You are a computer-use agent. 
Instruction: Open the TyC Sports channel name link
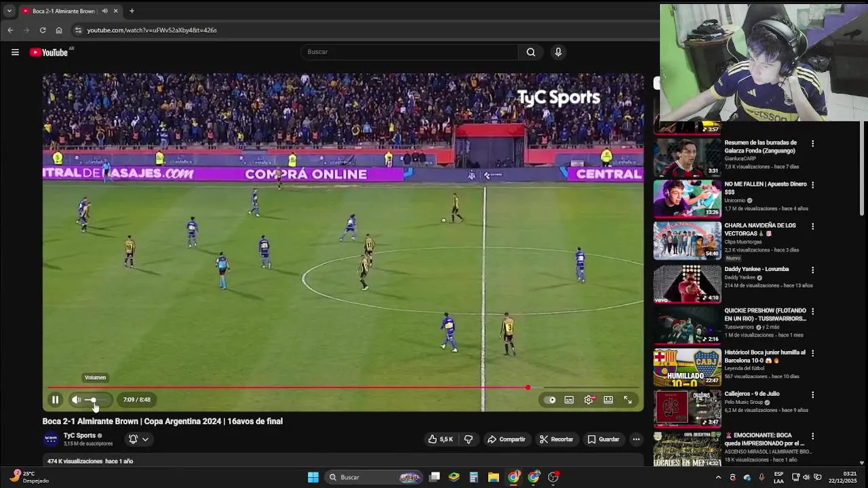pos(79,436)
